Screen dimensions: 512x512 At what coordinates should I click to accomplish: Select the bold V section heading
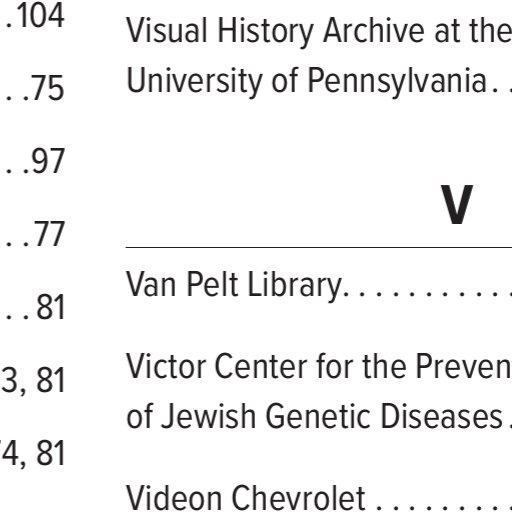click(457, 204)
